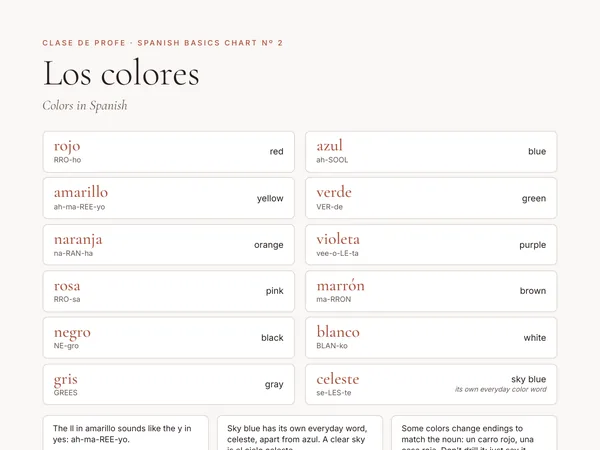This screenshot has width=600, height=450.
Task: Click the pronunciation 'ma-RRON'
Action: tap(334, 299)
